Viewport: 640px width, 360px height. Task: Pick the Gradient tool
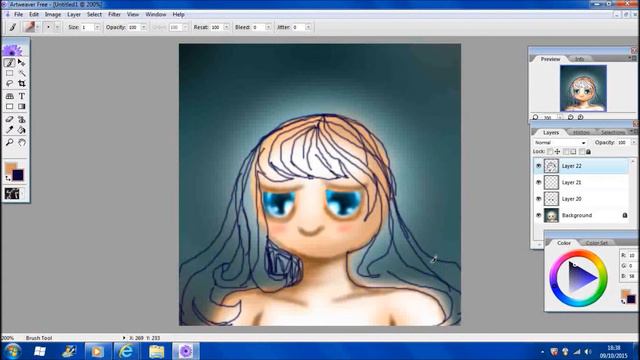pyautogui.click(x=22, y=107)
